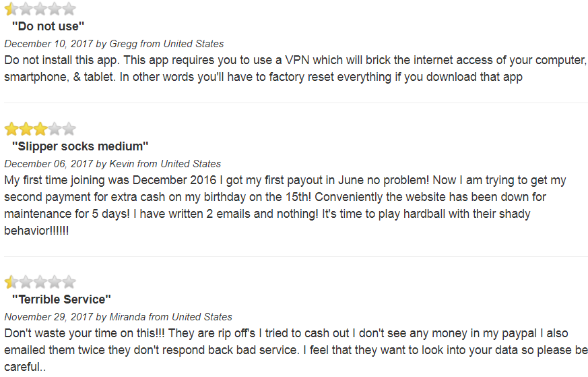Click the December 10, 2017 Gregg byline
The height and width of the screenshot is (377, 588).
(114, 44)
